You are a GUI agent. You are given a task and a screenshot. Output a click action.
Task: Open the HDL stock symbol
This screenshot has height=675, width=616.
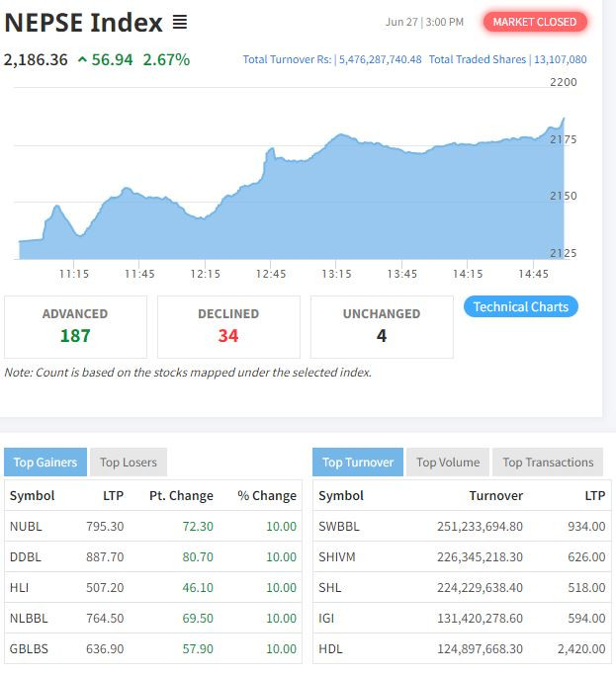pyautogui.click(x=330, y=648)
